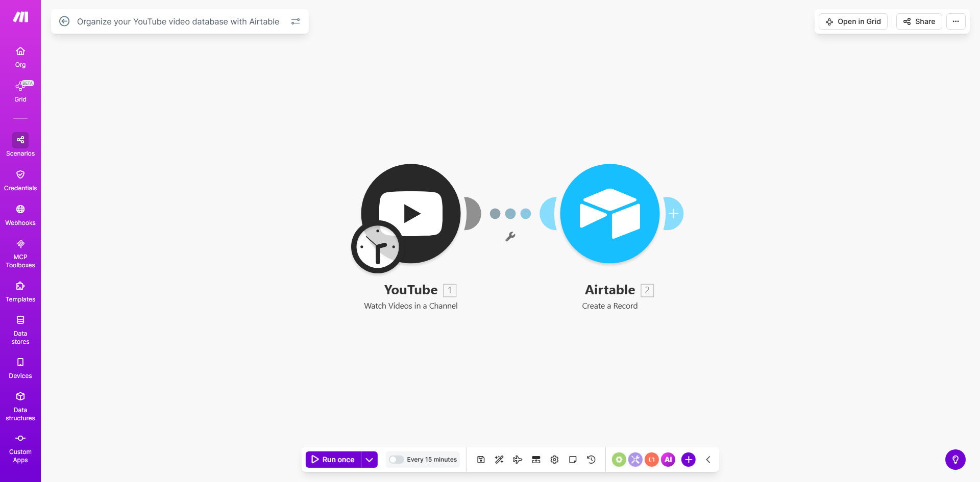Select the YouTube module node
The width and height of the screenshot is (980, 482).
[411, 213]
